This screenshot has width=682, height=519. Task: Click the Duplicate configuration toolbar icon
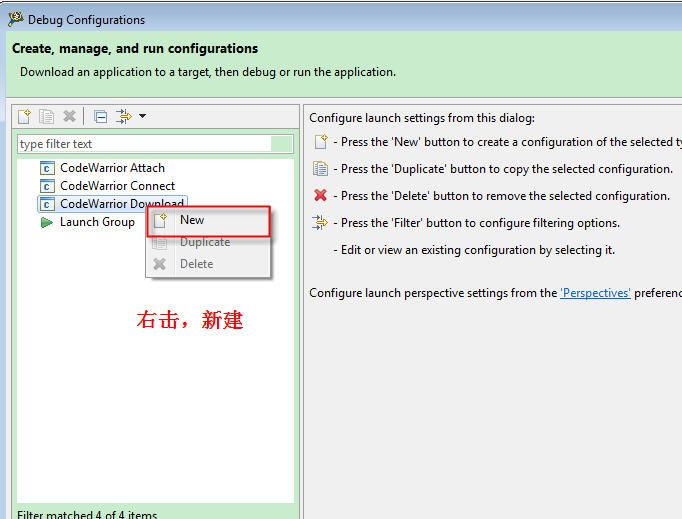pos(47,117)
